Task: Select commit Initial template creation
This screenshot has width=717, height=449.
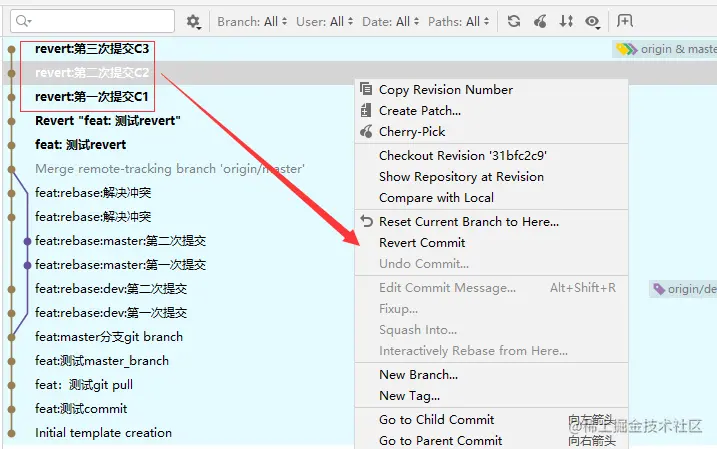Action: [x=103, y=433]
